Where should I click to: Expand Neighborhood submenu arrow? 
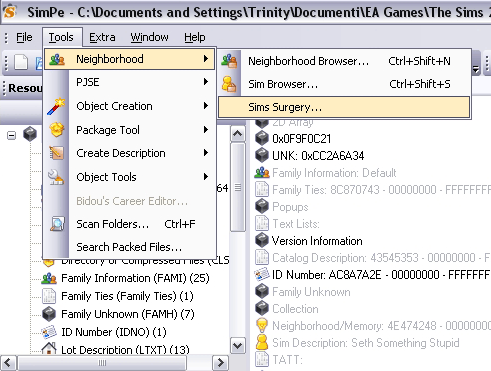tap(206, 59)
